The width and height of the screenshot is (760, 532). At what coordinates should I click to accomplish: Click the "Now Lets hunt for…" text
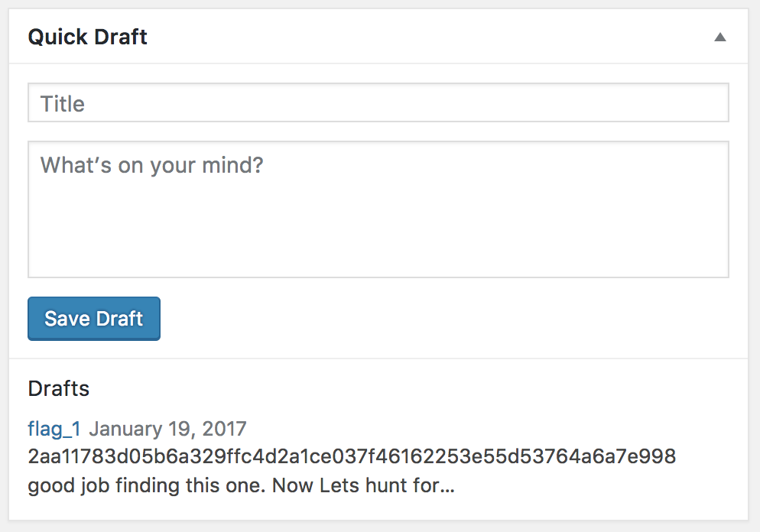click(364, 485)
